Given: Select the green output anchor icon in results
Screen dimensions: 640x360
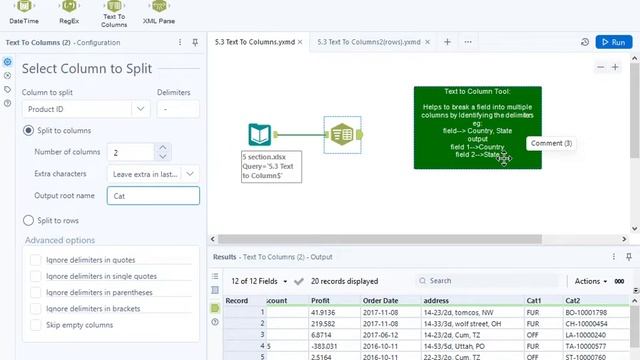Looking at the screenshot, I should pos(215,308).
